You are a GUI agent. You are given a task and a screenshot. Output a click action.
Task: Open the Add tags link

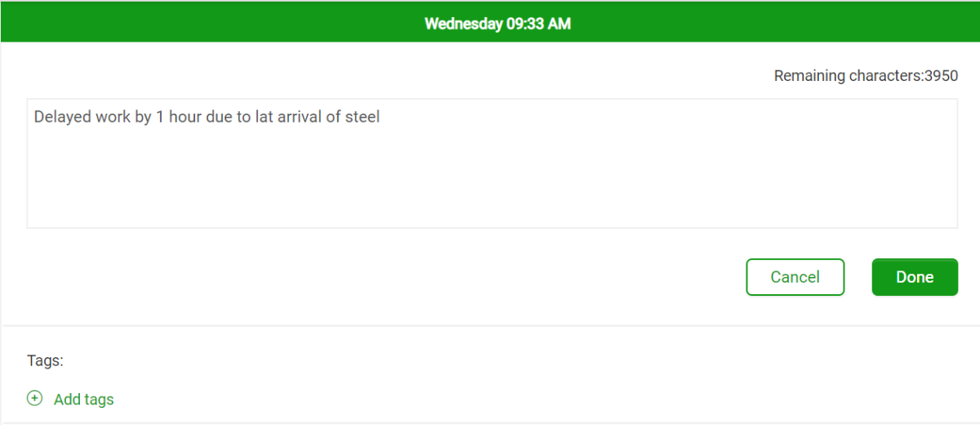83,400
